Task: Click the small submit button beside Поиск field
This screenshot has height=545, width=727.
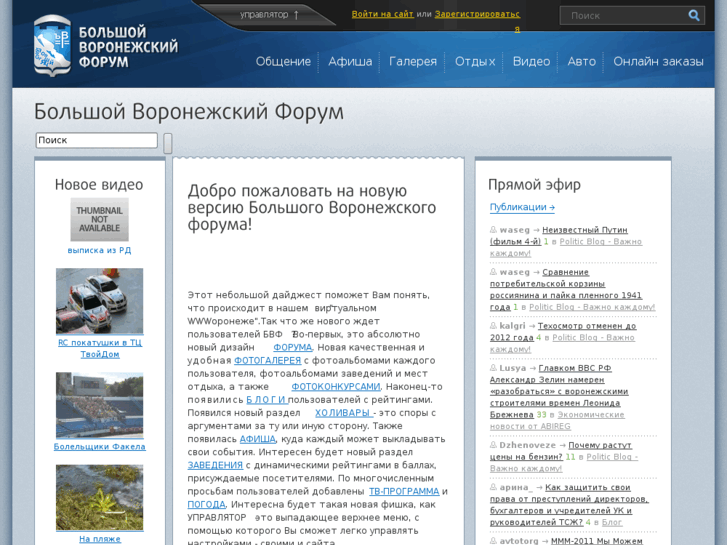Action: click(x=168, y=143)
